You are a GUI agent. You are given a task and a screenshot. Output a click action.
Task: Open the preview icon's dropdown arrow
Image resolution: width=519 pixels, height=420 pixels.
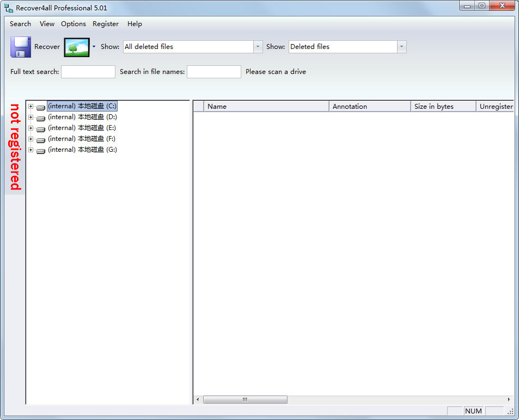(93, 47)
